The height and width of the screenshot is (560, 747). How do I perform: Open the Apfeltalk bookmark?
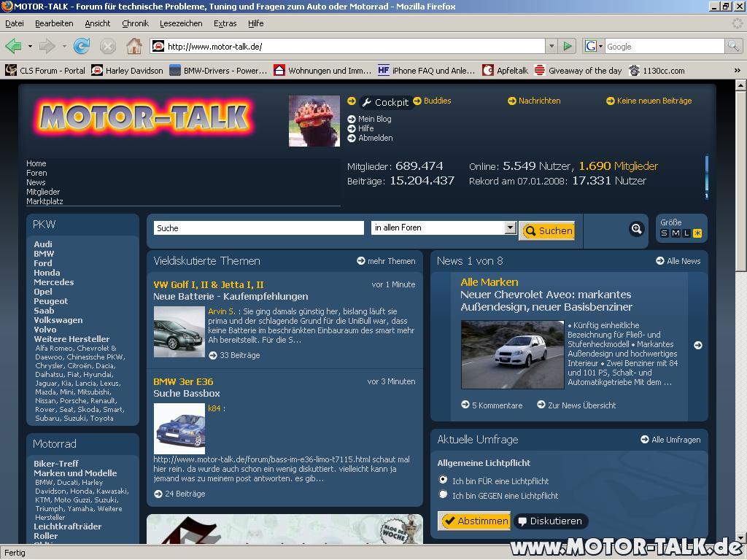[x=505, y=71]
